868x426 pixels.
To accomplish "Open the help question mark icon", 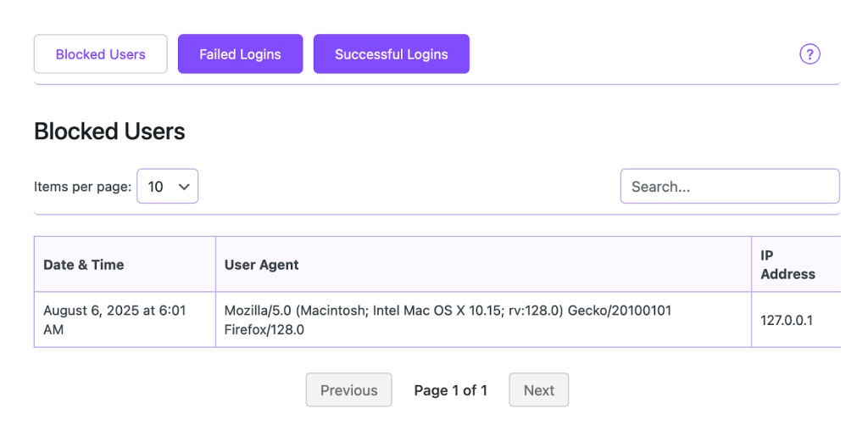I will pyautogui.click(x=810, y=54).
